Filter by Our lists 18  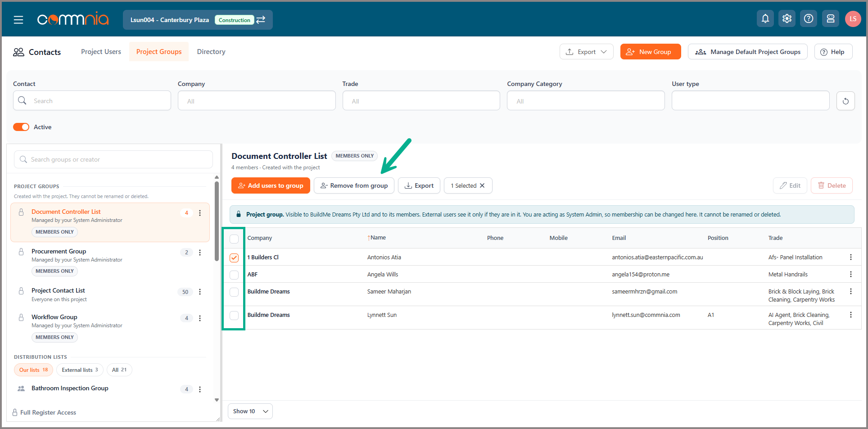33,370
